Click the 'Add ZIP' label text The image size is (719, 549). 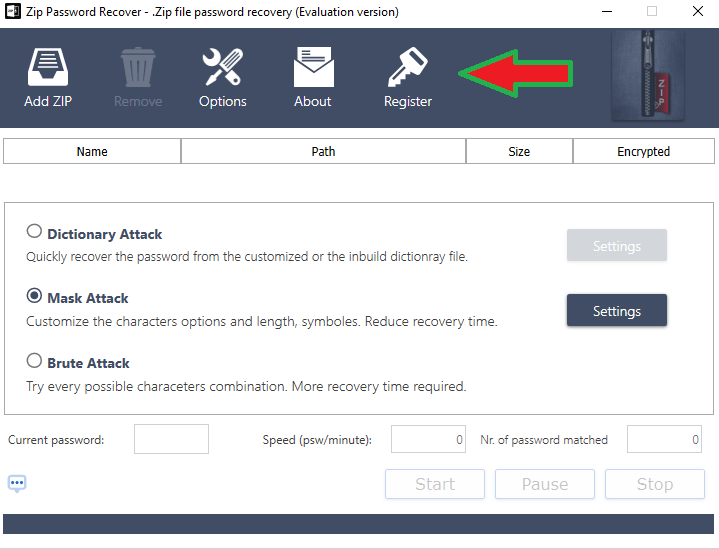click(48, 101)
